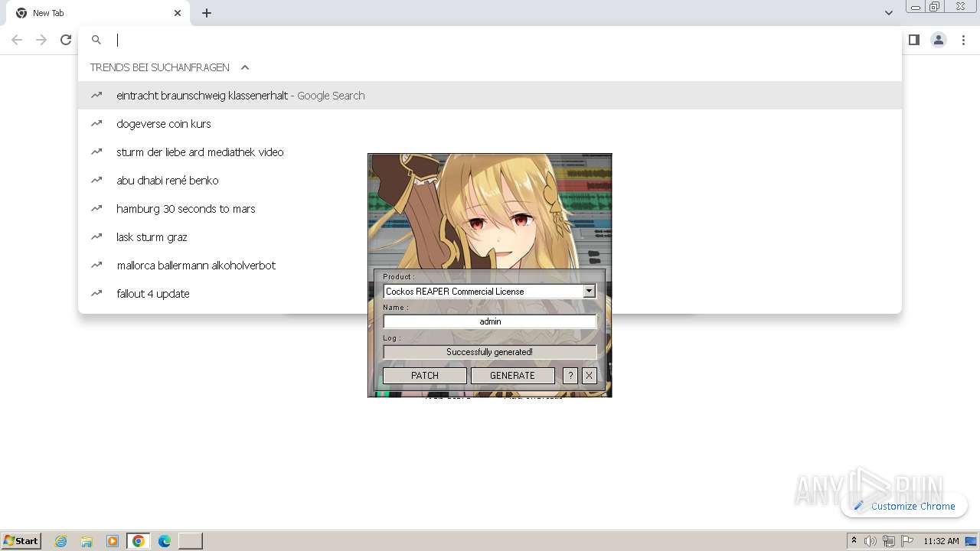Open Customize Chrome

point(904,506)
